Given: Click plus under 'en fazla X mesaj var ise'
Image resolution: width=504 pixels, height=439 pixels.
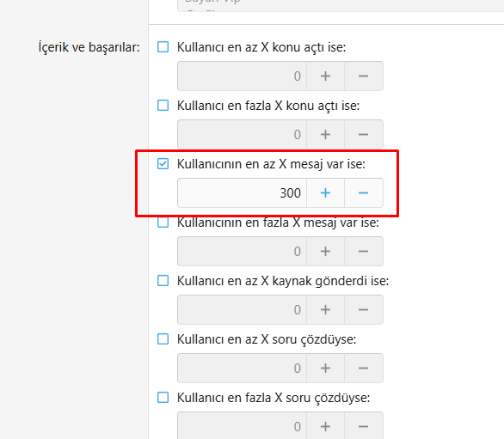Looking at the screenshot, I should (x=325, y=252).
